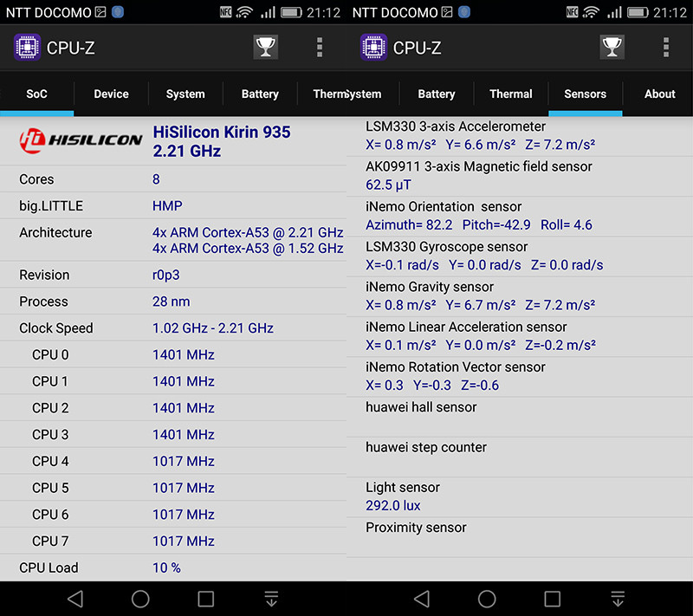The width and height of the screenshot is (693, 616).
Task: Tap battery status icon on right screen
Action: pos(638,12)
